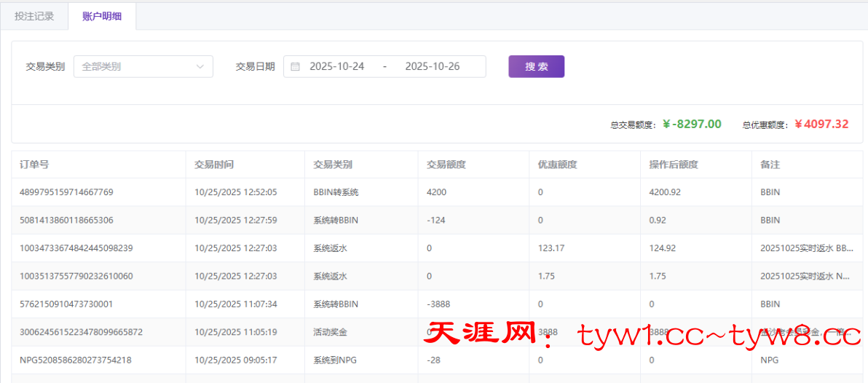Click the dropdown chevron arrow for 交易类别
This screenshot has width=868, height=383.
click(200, 66)
